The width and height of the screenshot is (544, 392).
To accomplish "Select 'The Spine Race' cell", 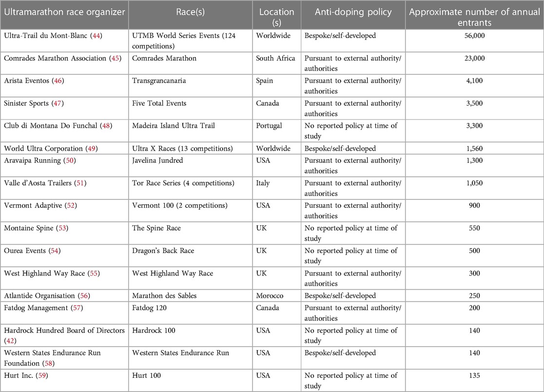I will (191, 234).
